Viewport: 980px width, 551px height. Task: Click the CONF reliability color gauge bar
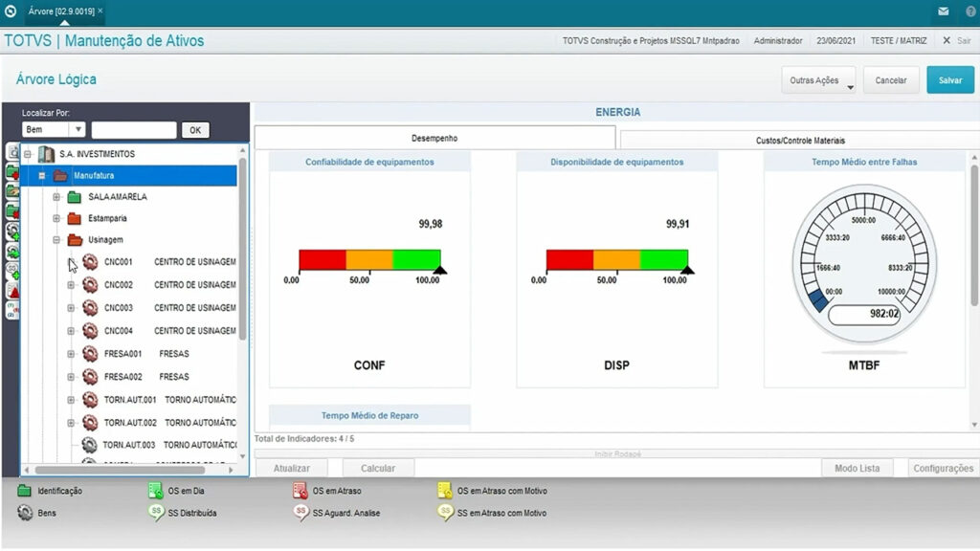coord(369,260)
